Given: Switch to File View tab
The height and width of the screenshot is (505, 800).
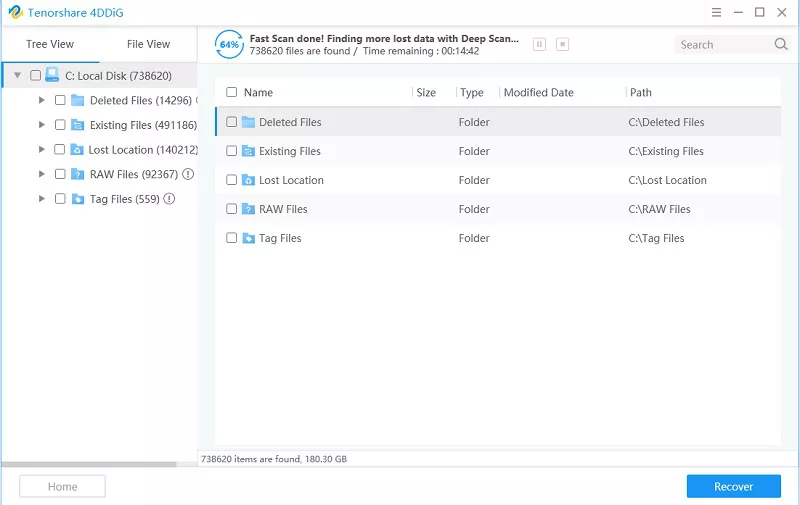Looking at the screenshot, I should pyautogui.click(x=148, y=44).
